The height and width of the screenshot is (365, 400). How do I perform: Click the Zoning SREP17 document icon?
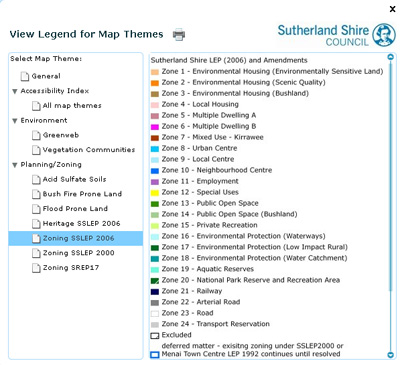36,268
